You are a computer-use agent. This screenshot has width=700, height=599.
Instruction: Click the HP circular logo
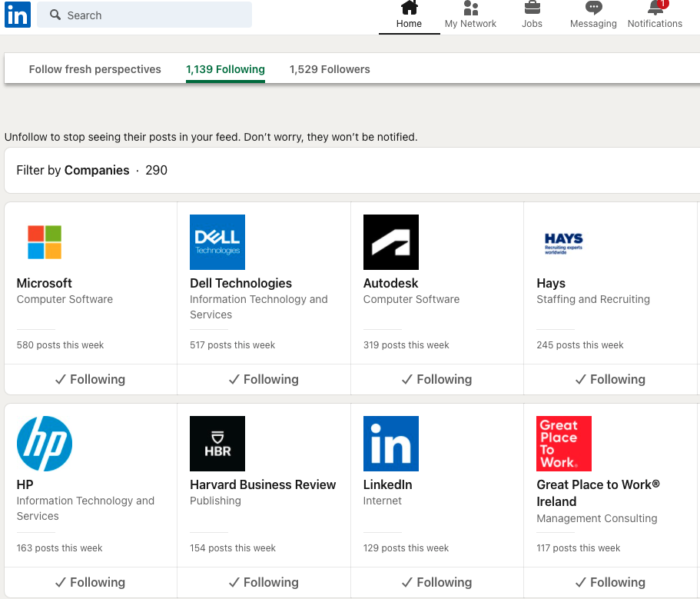(x=44, y=444)
